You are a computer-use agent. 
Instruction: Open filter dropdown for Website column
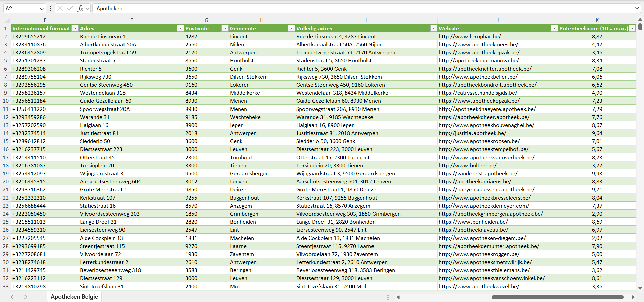click(554, 29)
